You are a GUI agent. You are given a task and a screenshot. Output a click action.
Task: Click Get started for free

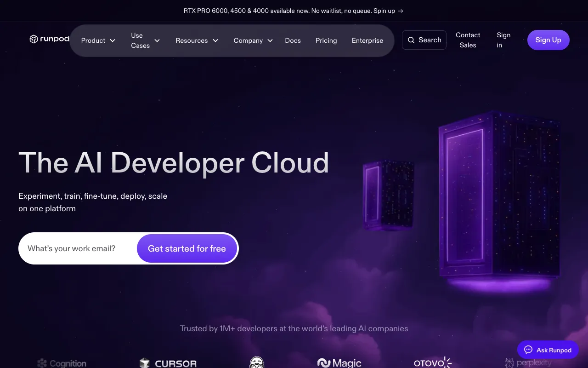[187, 248]
